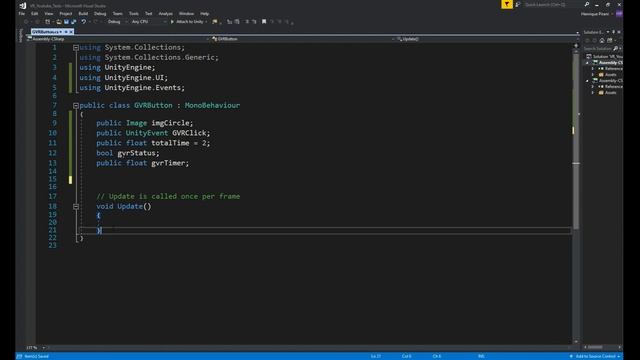Click the split editor handle above scrollbar
Image resolution: width=640 pixels, height=360 pixels.
click(x=576, y=46)
